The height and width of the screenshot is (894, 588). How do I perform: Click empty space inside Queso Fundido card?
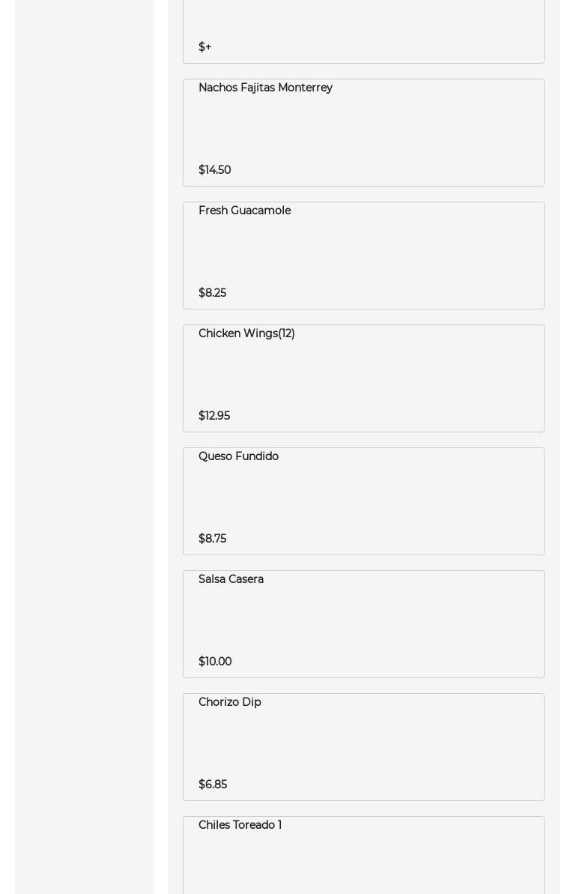point(363,498)
